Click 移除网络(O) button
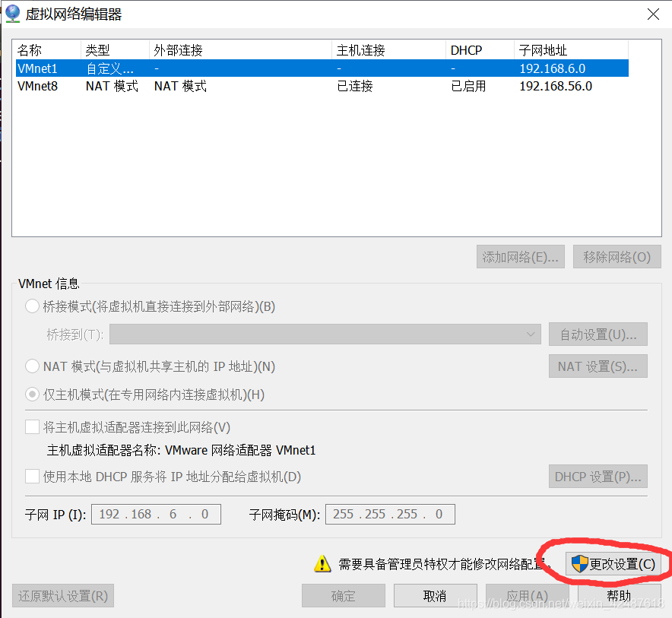 (617, 257)
